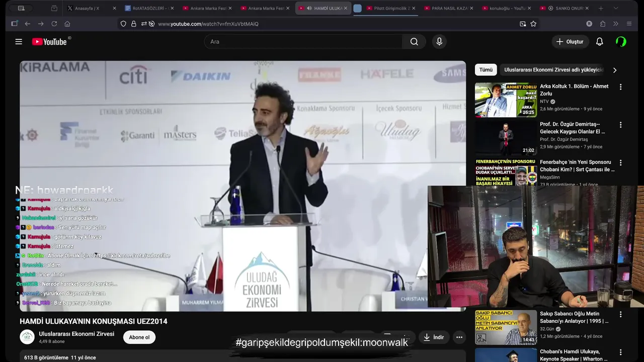644x362 pixels.
Task: Select Uluslararası Ekonomi Zirvesi uploader chip
Action: tap(553, 70)
